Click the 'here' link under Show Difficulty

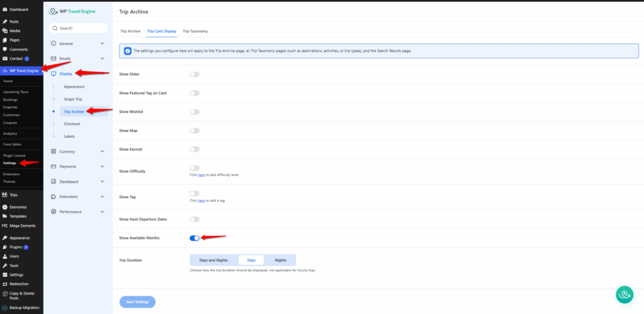(201, 175)
